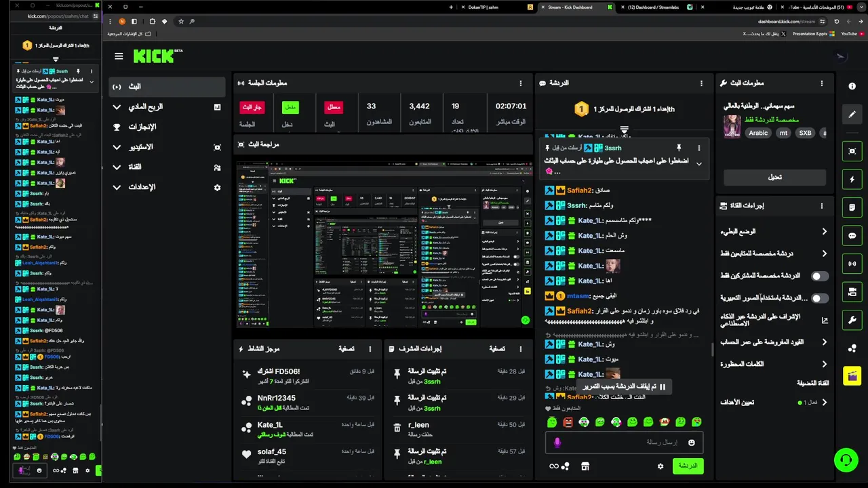Open account age restrictions arrow
The height and width of the screenshot is (488, 868).
point(825,342)
